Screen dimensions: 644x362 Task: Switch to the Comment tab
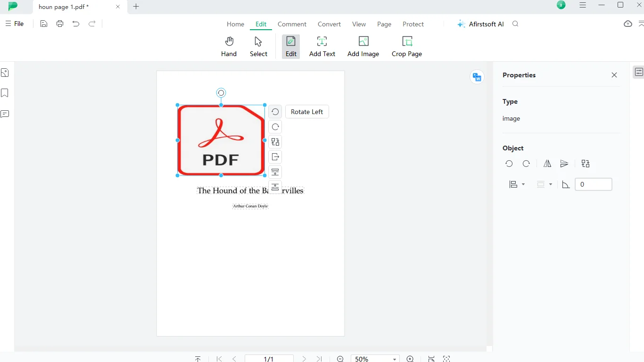[x=292, y=24]
